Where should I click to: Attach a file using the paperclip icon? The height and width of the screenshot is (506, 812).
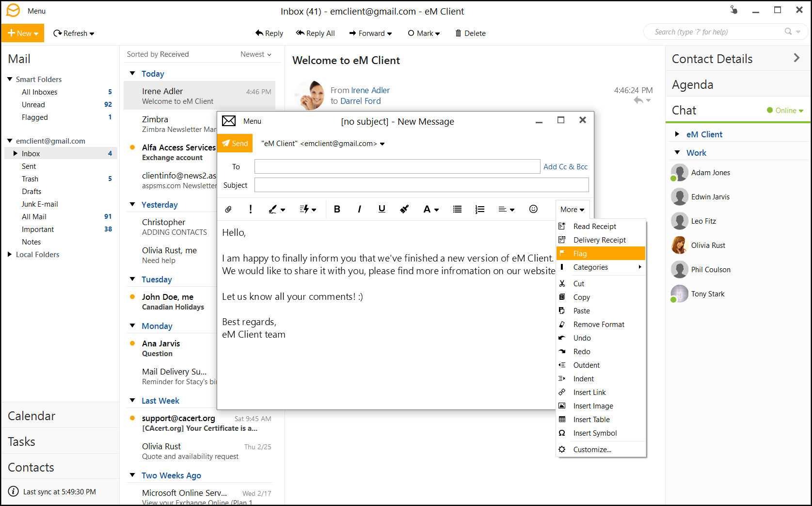[x=228, y=209]
